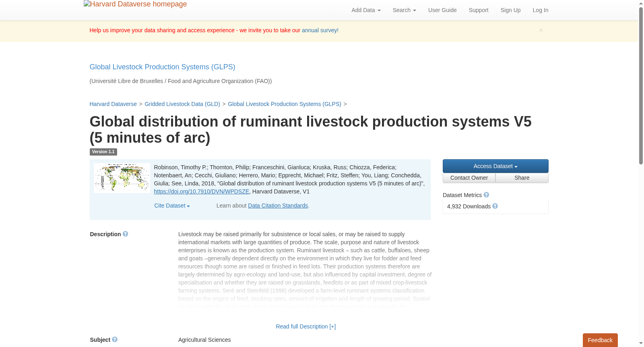Click the Version 1.1 badge

pos(103,152)
